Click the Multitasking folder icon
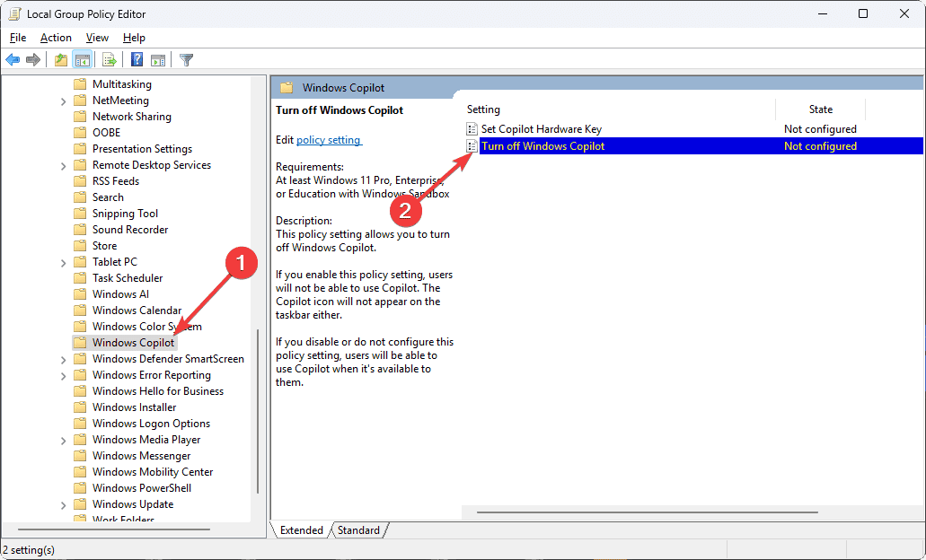This screenshot has width=926, height=560. (80, 83)
